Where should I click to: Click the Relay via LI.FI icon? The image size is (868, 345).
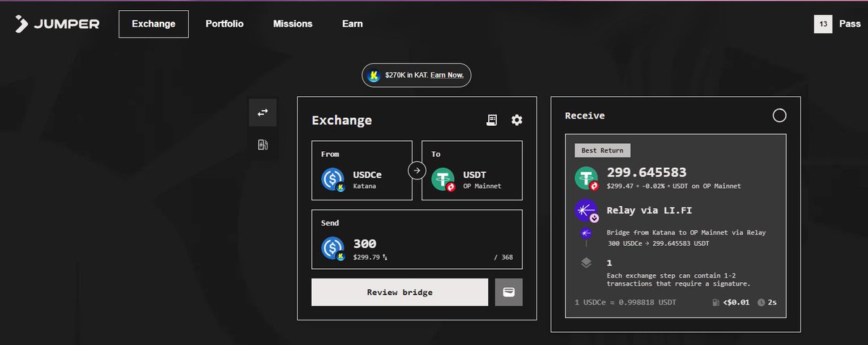(587, 210)
